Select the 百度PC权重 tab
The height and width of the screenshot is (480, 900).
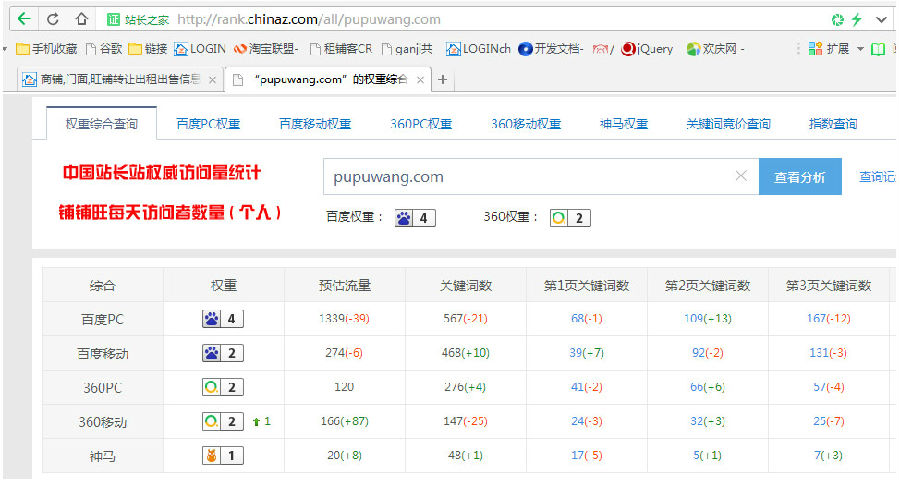(208, 123)
